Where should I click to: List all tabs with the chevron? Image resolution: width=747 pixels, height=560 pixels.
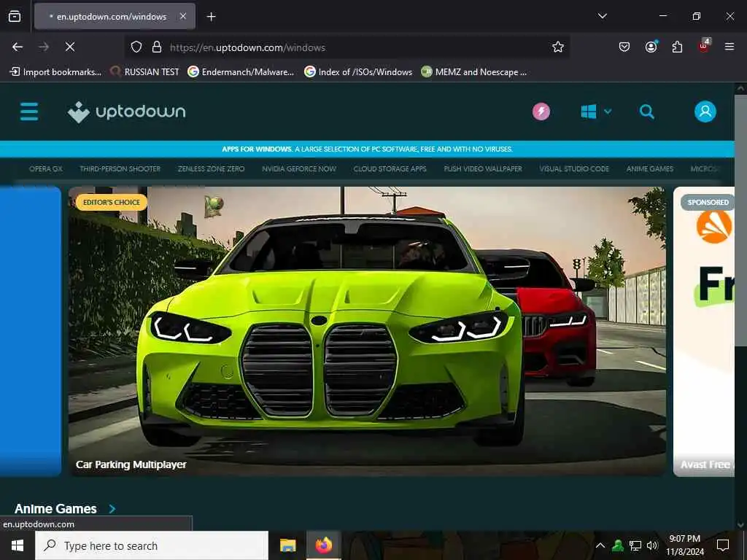coord(602,16)
